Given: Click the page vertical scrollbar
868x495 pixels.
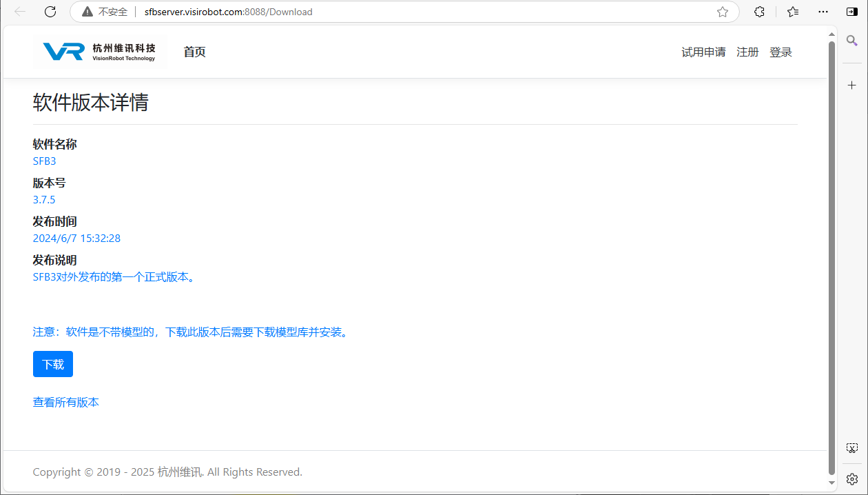Looking at the screenshot, I should tap(831, 259).
